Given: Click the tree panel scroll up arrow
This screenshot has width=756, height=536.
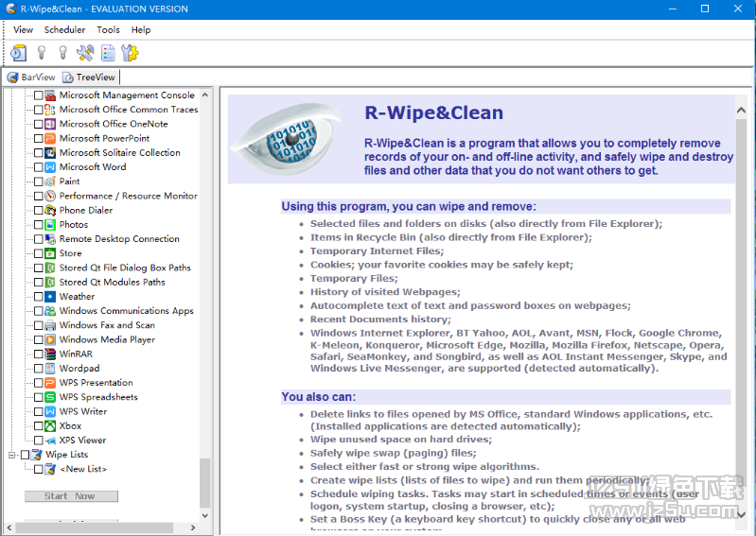Looking at the screenshot, I should pos(205,95).
